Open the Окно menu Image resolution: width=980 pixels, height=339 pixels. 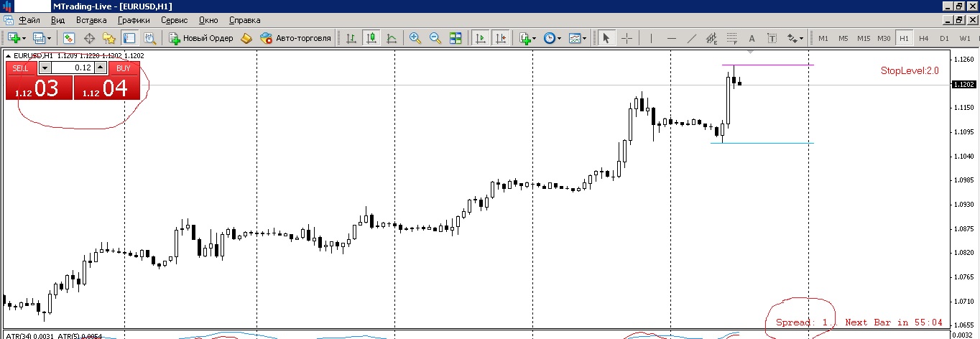click(208, 21)
